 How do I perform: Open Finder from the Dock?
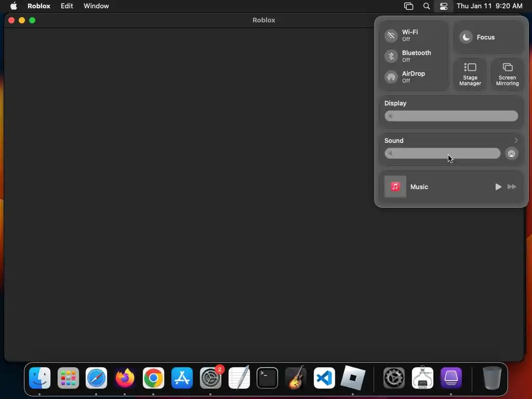pos(39,378)
